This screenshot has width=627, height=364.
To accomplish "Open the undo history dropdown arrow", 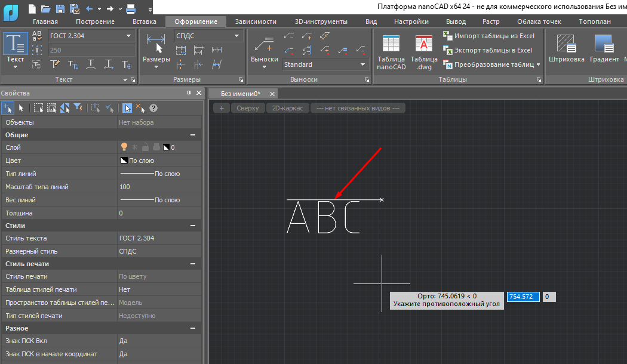I will click(x=100, y=8).
